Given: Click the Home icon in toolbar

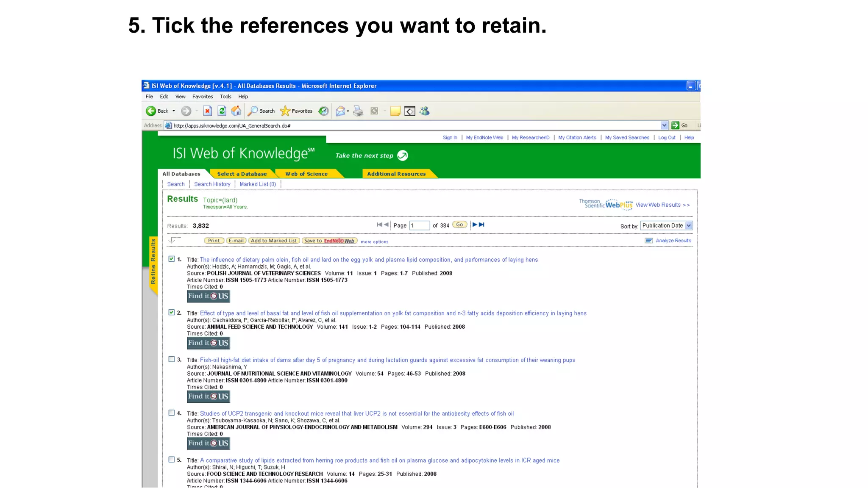Looking at the screenshot, I should coord(236,111).
